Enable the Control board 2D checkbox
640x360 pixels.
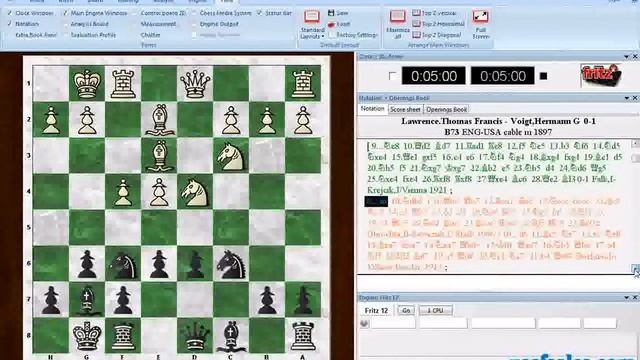click(x=136, y=13)
